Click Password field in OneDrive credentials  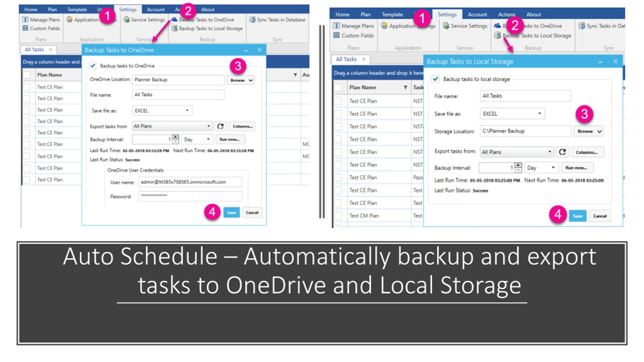click(x=190, y=196)
